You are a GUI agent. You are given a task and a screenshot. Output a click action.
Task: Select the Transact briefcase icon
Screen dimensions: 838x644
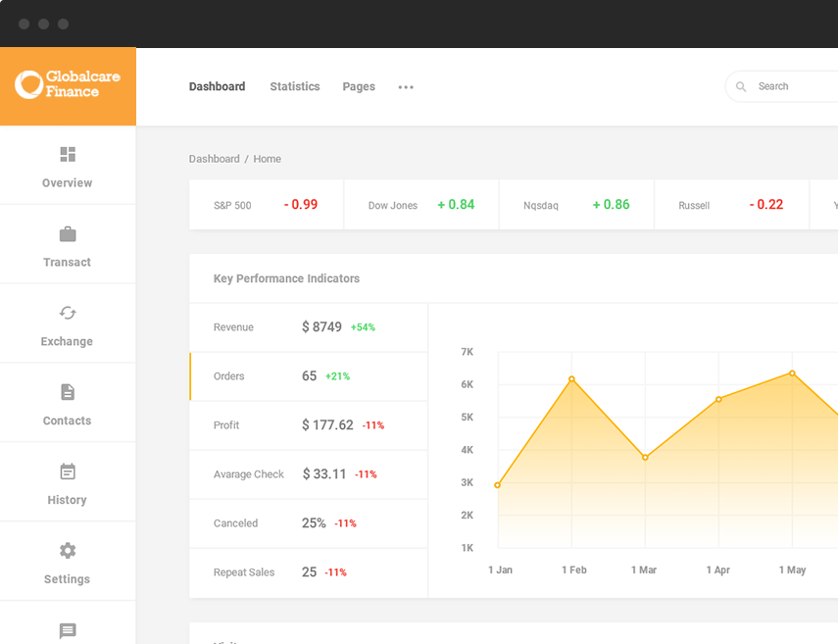[68, 234]
